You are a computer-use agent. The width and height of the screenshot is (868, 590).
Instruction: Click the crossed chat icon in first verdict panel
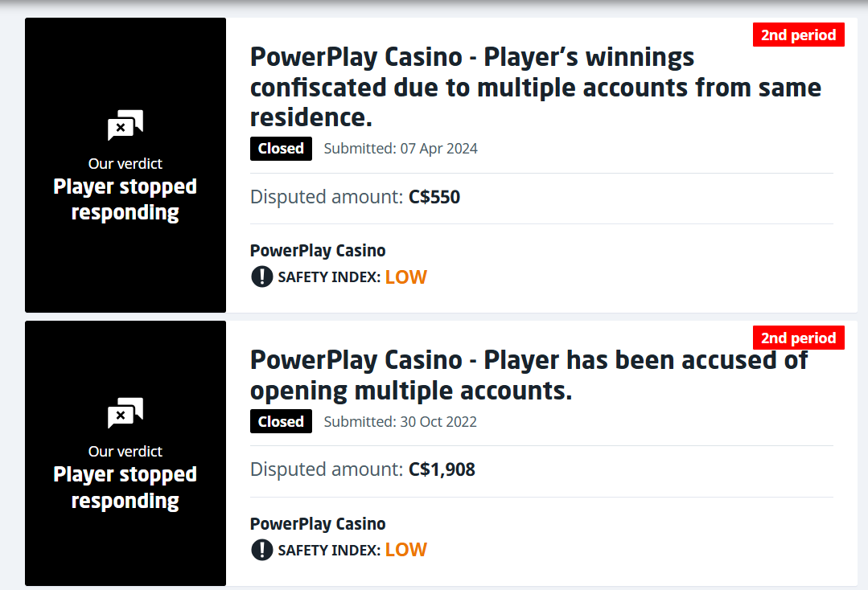pos(125,125)
